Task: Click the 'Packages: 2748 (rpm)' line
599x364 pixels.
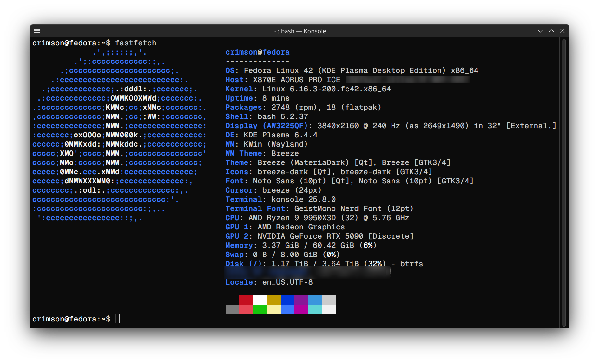Action: click(x=303, y=107)
